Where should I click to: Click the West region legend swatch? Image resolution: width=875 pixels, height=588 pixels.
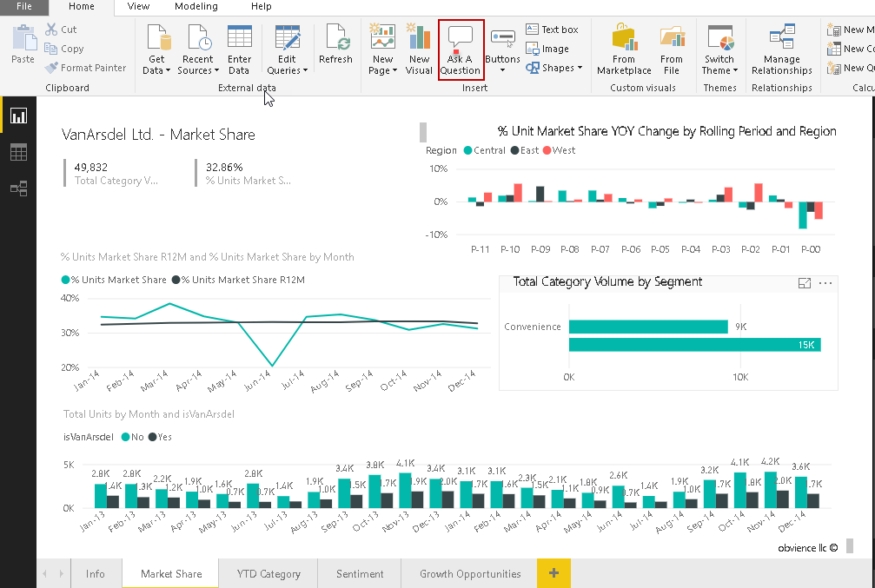(x=547, y=150)
